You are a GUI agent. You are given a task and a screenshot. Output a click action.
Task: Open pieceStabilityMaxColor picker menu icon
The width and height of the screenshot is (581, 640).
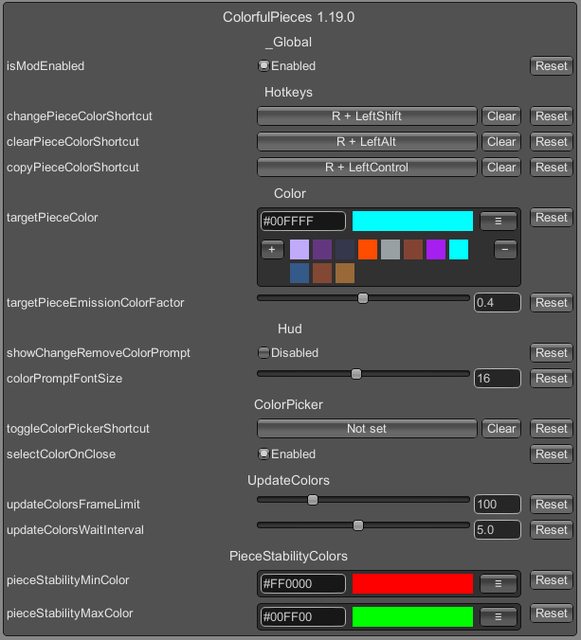coord(498,617)
